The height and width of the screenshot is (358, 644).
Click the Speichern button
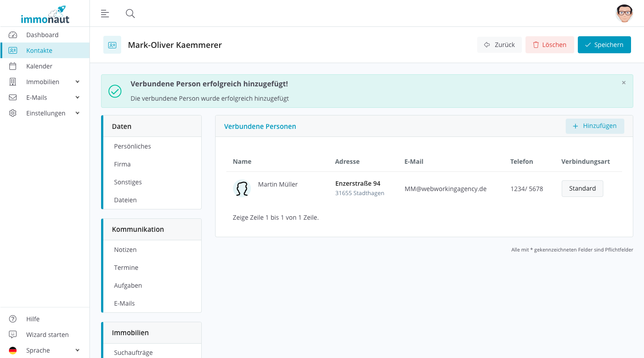tap(604, 45)
